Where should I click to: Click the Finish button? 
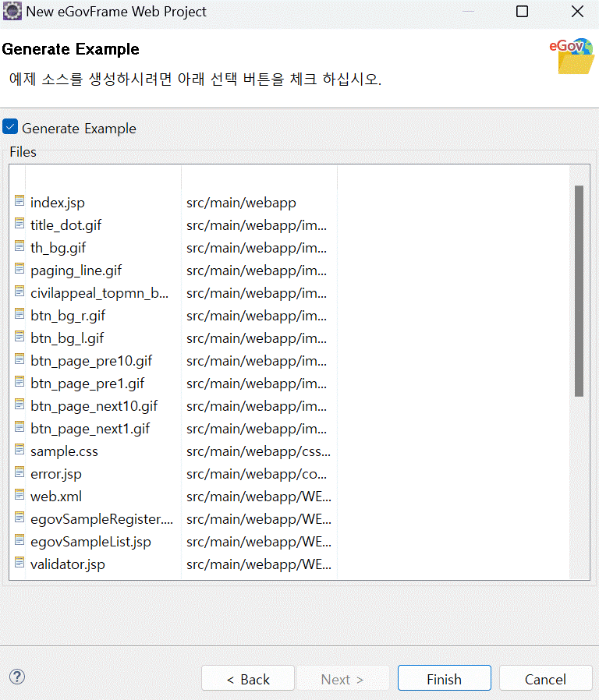tap(445, 679)
